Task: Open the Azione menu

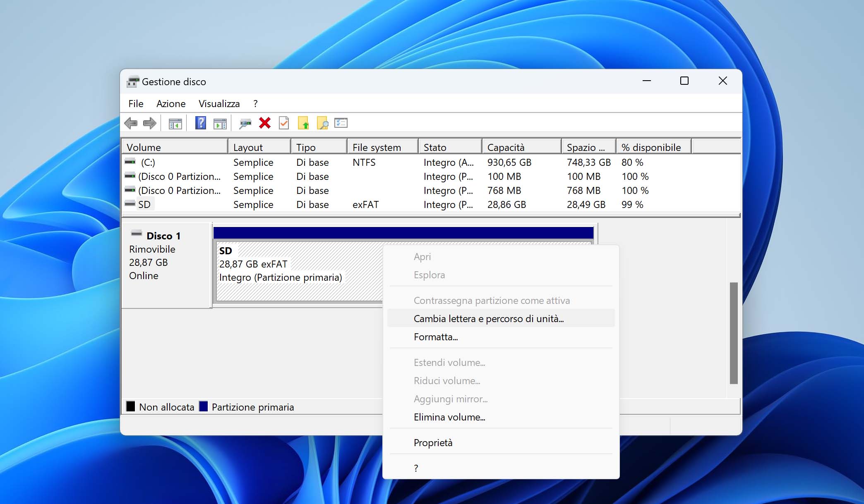Action: coord(170,104)
